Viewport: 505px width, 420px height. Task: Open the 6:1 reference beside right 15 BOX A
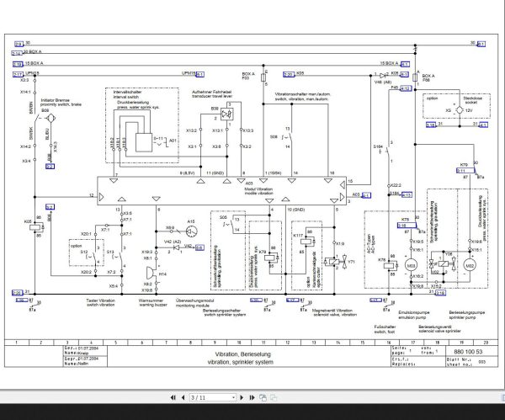[405, 64]
